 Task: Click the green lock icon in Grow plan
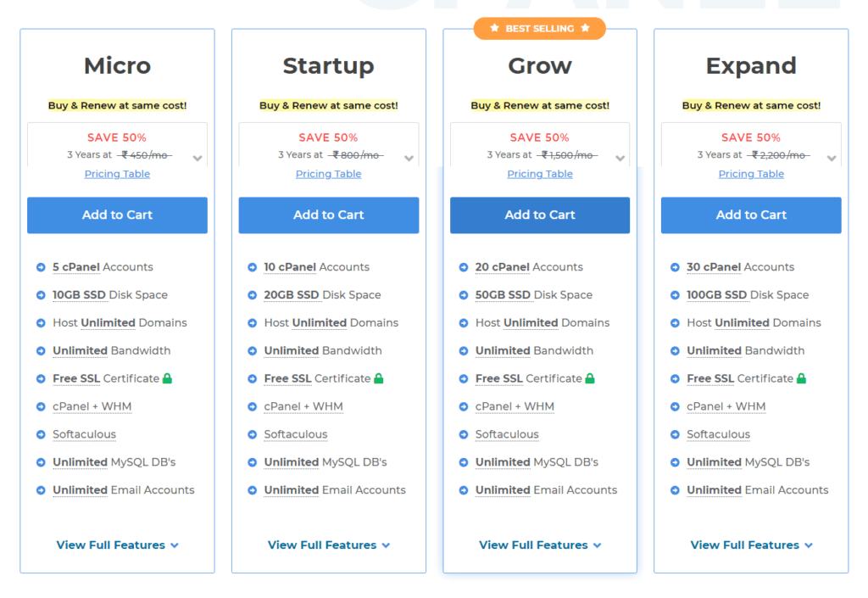click(590, 378)
